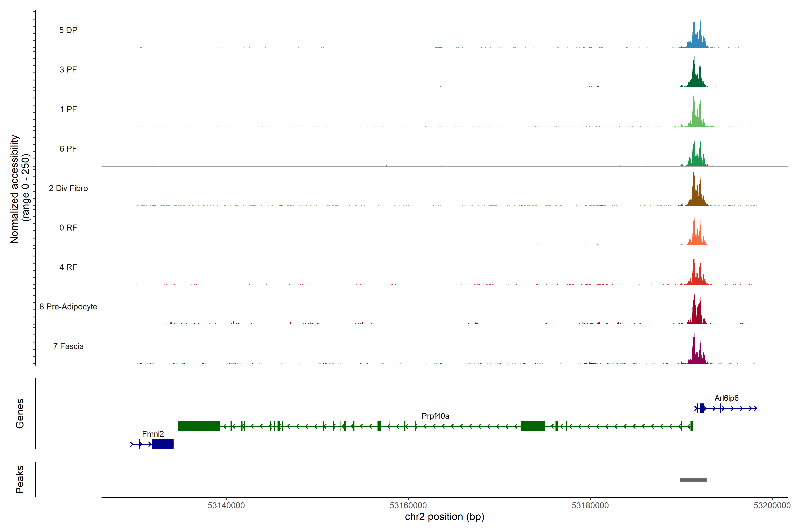Click the large green Prpf40a left exon

pos(199,426)
